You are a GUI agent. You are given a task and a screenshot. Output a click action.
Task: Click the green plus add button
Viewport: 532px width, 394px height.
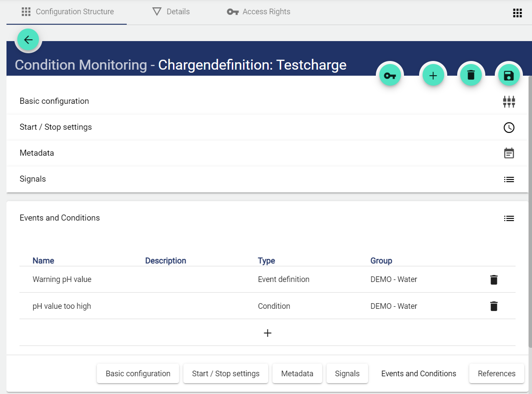[x=433, y=76]
